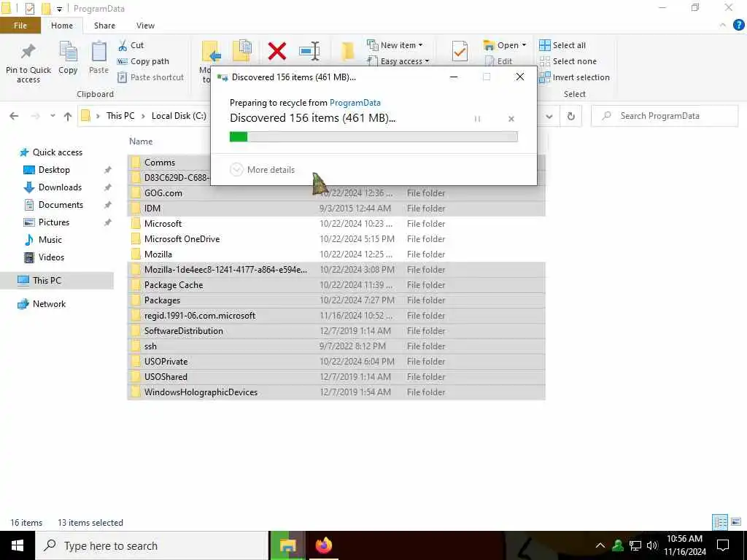Expand the Open button dropdown
The image size is (747, 560).
coord(524,45)
